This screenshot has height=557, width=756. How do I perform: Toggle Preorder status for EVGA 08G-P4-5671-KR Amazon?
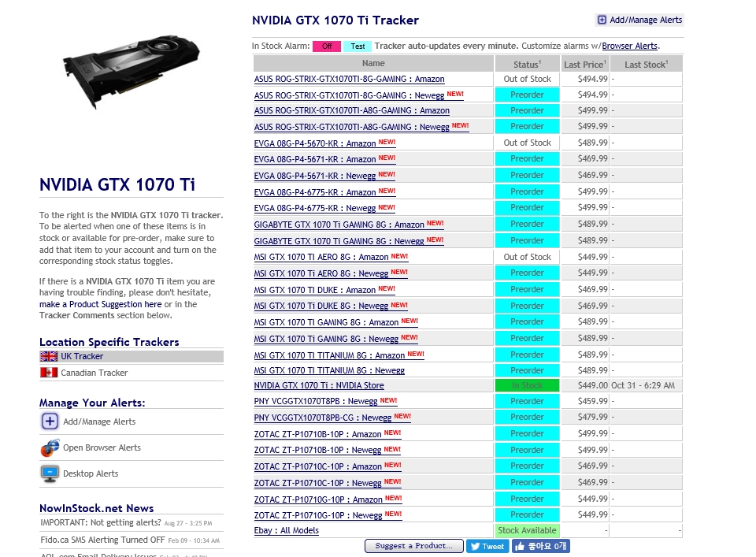click(527, 159)
